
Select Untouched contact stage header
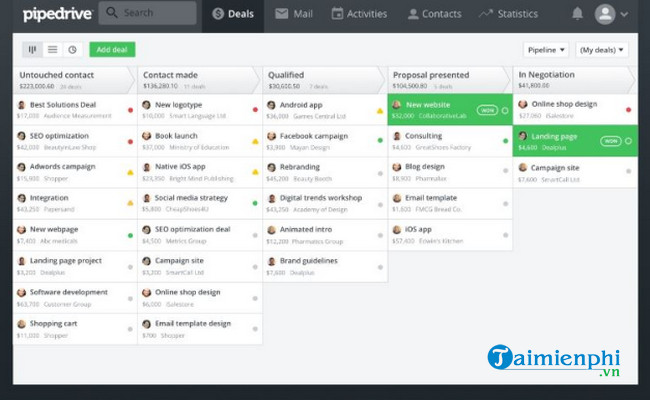coord(74,80)
